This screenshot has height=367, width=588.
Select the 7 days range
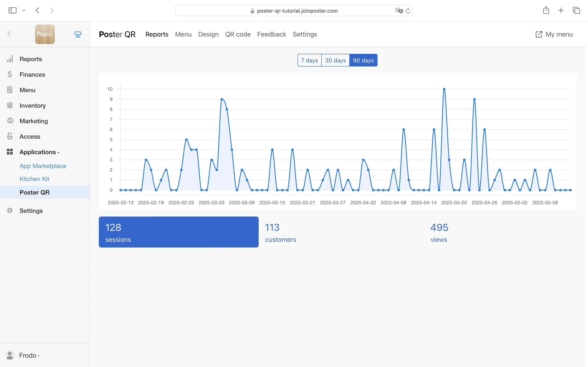pos(309,60)
